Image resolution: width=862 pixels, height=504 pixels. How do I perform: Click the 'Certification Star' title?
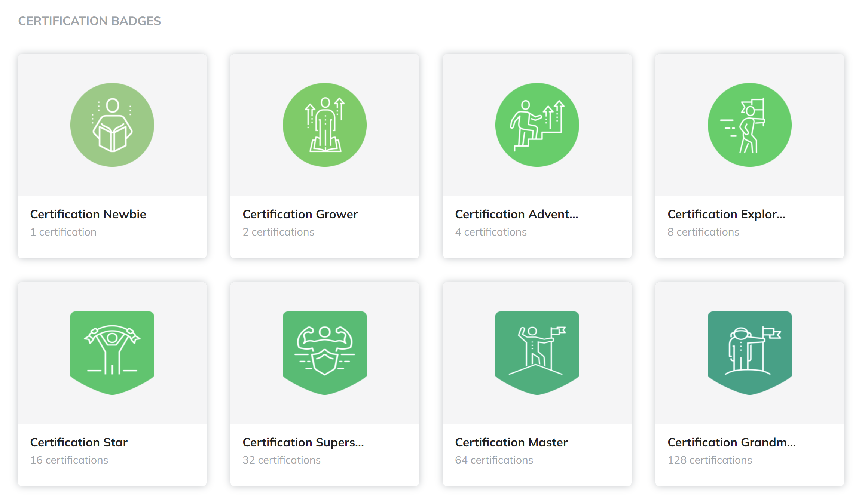pyautogui.click(x=79, y=442)
